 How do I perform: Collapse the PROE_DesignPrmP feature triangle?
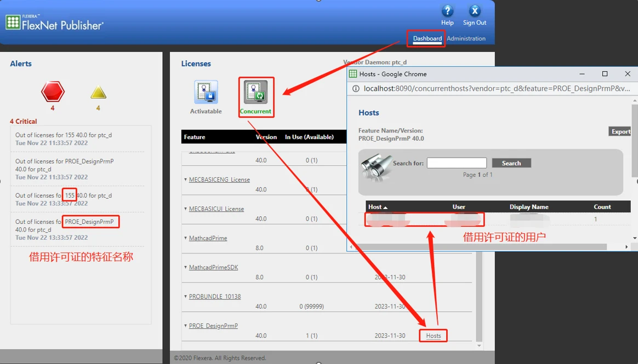pyautogui.click(x=186, y=326)
